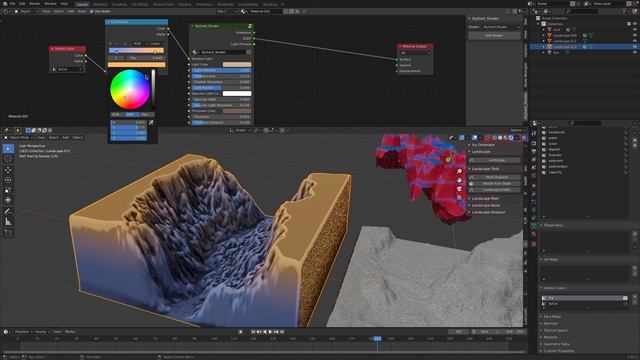Viewport: 640px width, 360px height.
Task: Click the Light Intensity slider
Action: click(x=221, y=70)
